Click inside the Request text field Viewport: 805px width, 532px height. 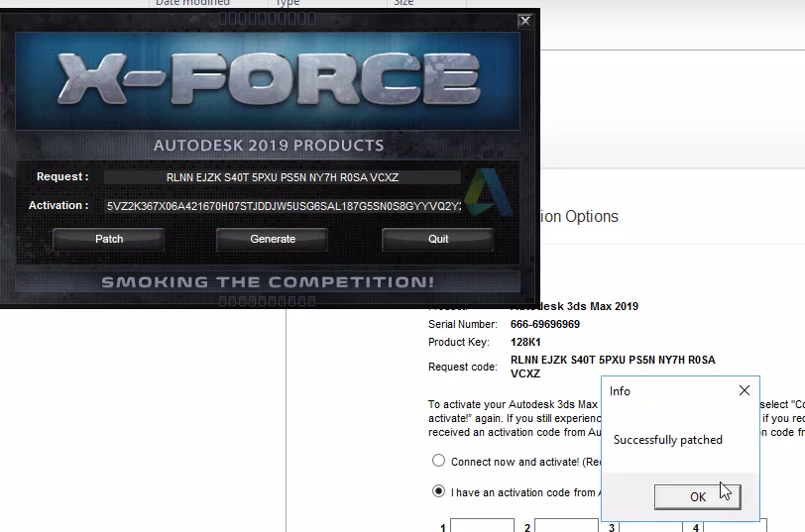[283, 177]
